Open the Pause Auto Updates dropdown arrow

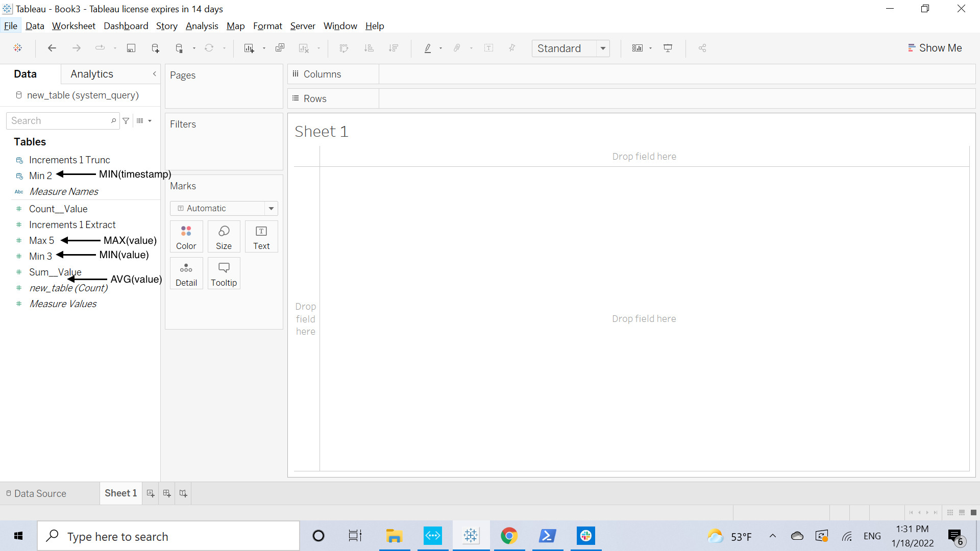[194, 48]
